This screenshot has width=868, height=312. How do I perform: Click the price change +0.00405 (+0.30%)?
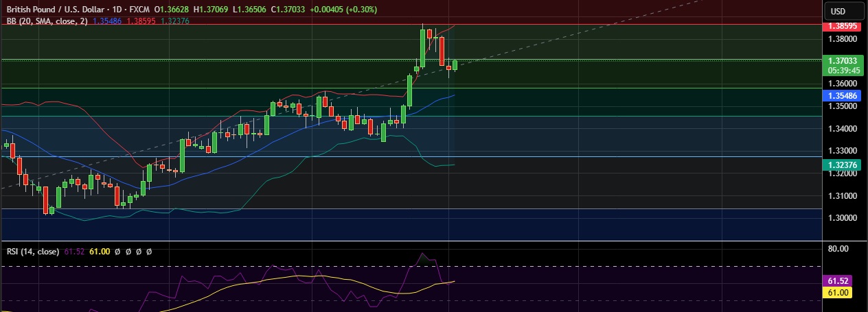point(343,10)
